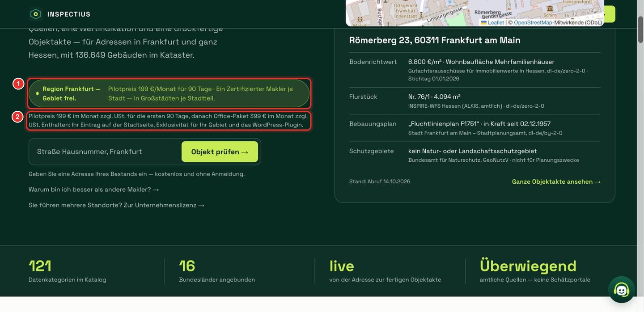Viewport: 644px width, 312px height.
Task: Click the '6.800 €/m² · Wohnbaufläche Mehrfamilienhäuser' value
Action: tap(481, 62)
